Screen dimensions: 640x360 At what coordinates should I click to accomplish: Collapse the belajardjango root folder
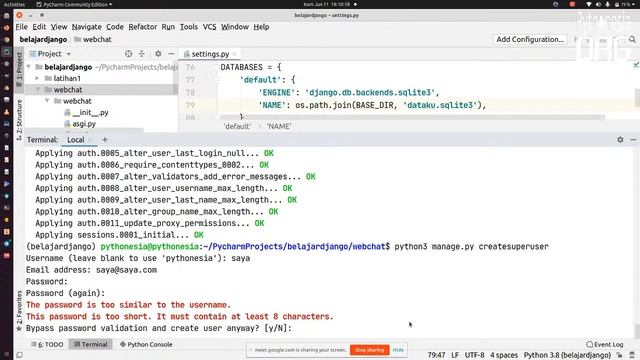pos(29,67)
